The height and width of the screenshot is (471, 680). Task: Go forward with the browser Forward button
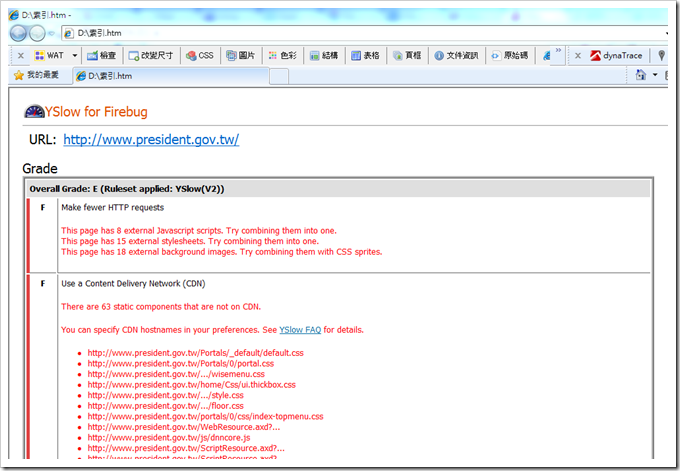(x=37, y=33)
